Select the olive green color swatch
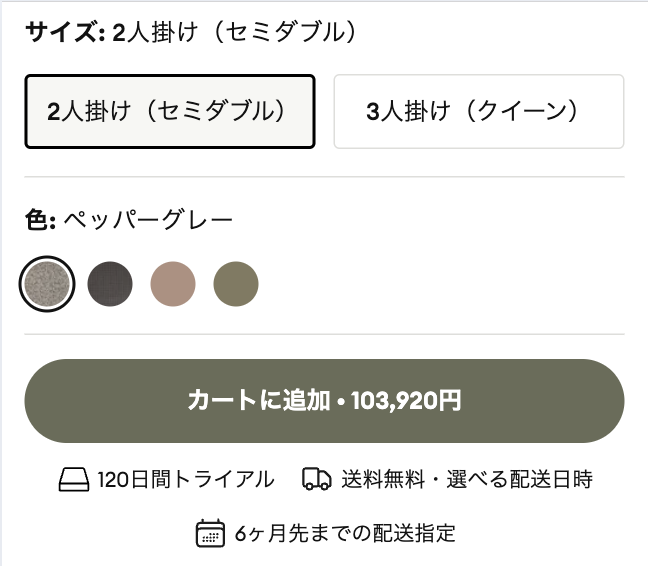The height and width of the screenshot is (566, 648). (x=236, y=284)
